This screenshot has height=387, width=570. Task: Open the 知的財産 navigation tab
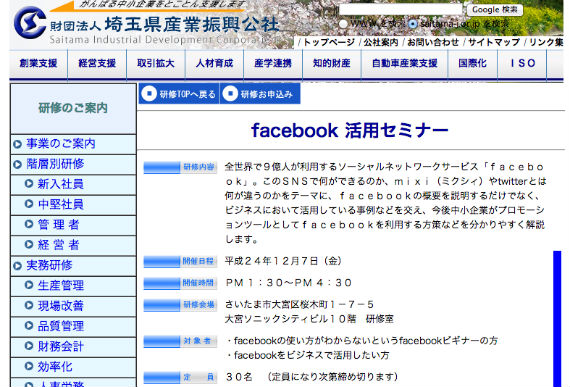click(332, 64)
